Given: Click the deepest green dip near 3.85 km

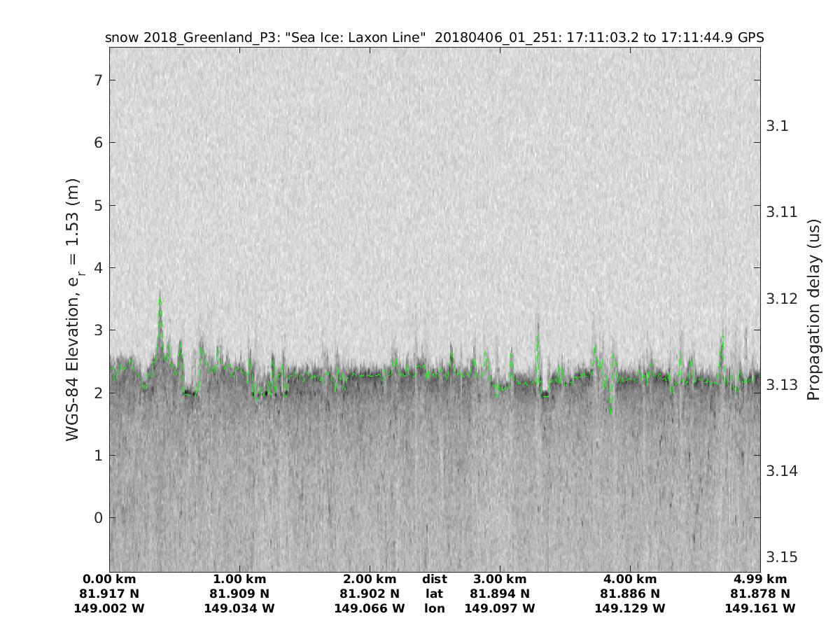Looking at the screenshot, I should (x=611, y=412).
